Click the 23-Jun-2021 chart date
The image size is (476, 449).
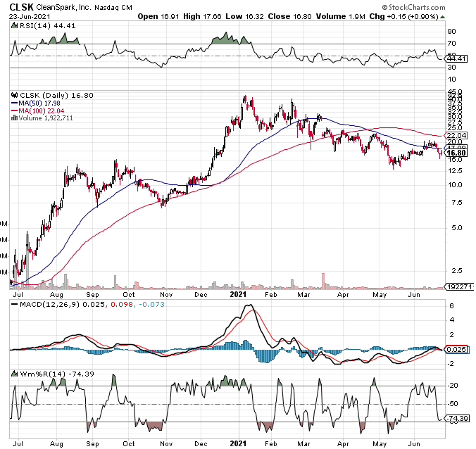30,16
